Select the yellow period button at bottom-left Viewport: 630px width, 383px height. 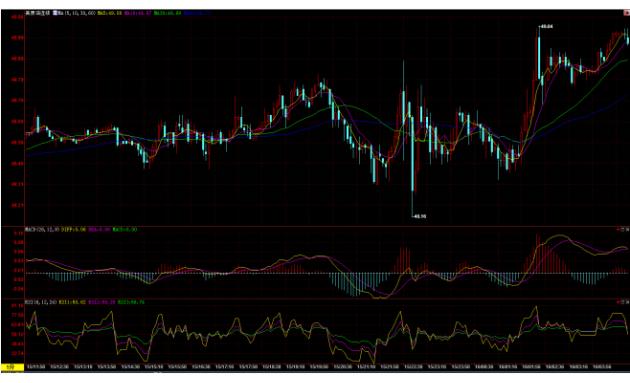click(x=12, y=367)
